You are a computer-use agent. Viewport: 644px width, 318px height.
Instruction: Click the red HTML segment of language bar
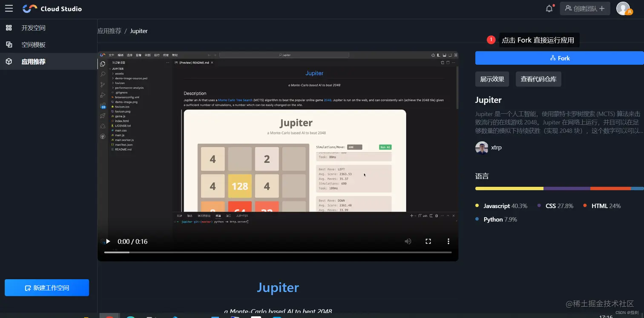click(x=610, y=188)
